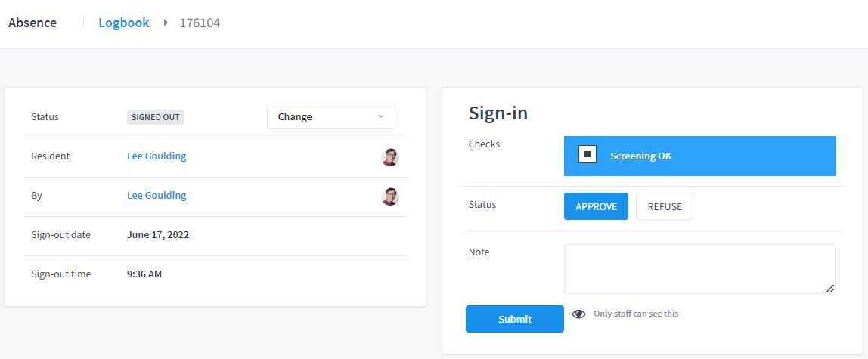Click the chevron arrow in Change dropdown

click(x=380, y=116)
